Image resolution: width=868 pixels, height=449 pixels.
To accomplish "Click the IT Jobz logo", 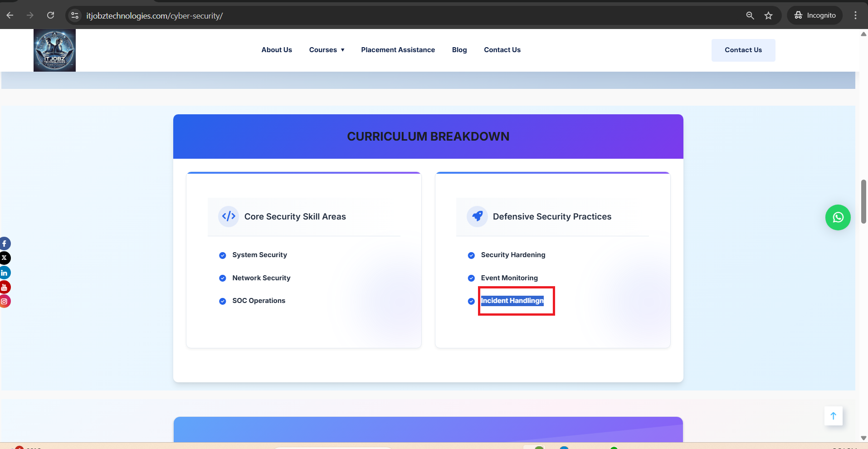I will point(54,50).
